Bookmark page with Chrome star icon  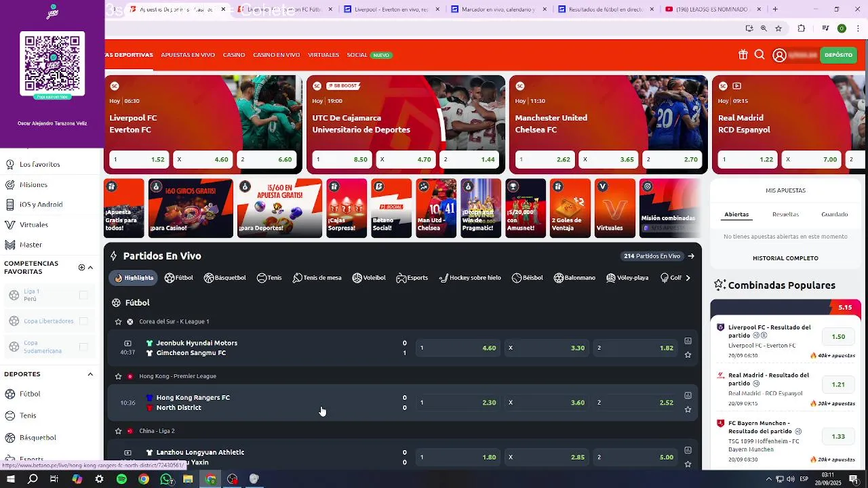click(x=778, y=28)
